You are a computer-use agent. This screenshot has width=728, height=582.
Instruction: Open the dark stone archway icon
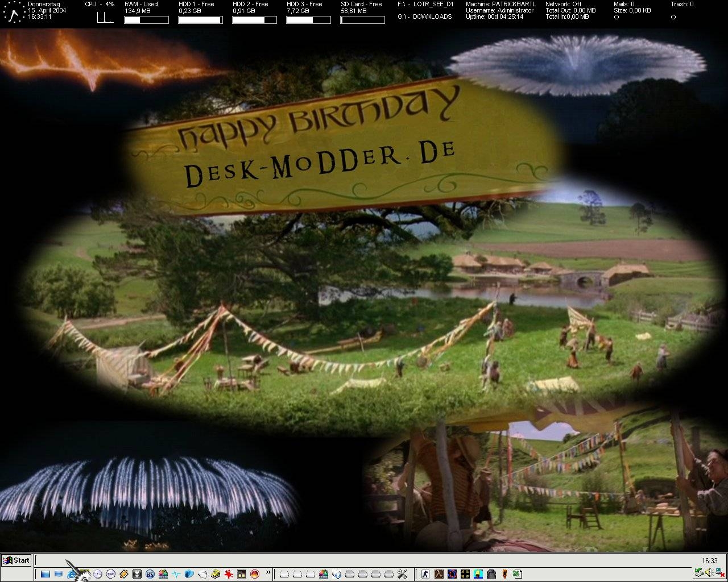[x=491, y=574]
